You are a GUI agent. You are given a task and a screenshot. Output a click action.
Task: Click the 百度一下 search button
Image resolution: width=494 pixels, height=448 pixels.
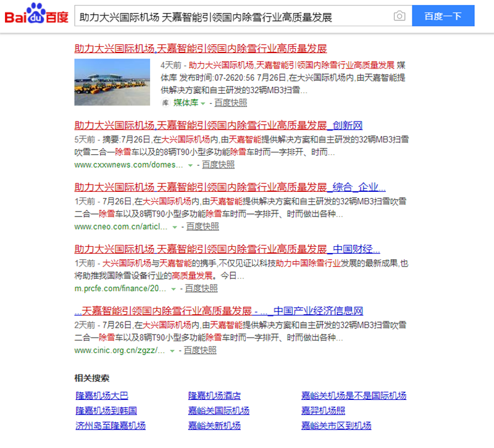pos(443,16)
